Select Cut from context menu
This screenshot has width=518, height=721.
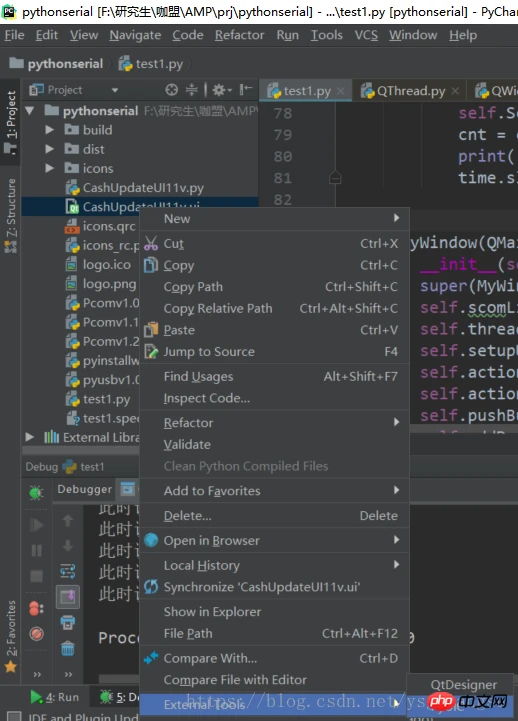click(274, 243)
